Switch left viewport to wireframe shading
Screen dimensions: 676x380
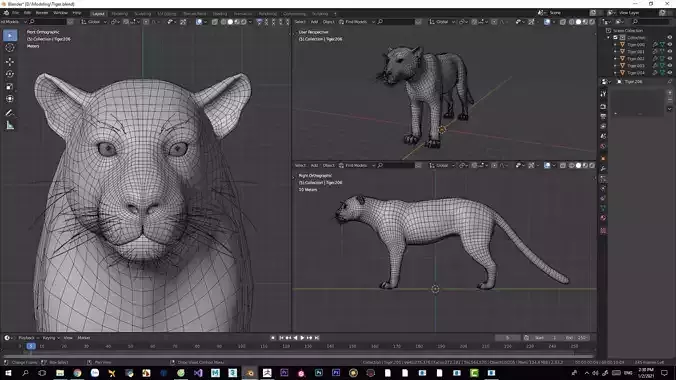(223, 22)
